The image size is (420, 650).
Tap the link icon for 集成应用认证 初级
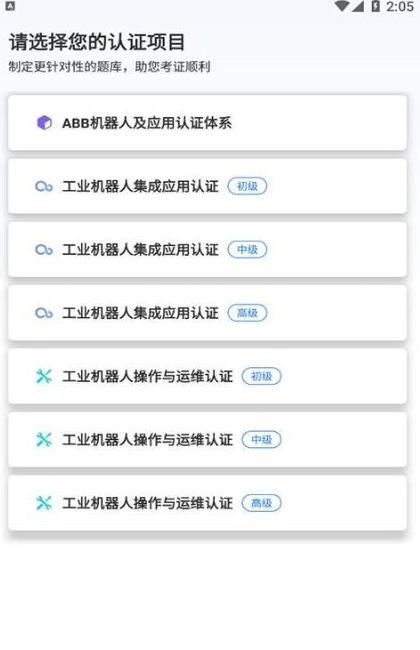(x=44, y=187)
